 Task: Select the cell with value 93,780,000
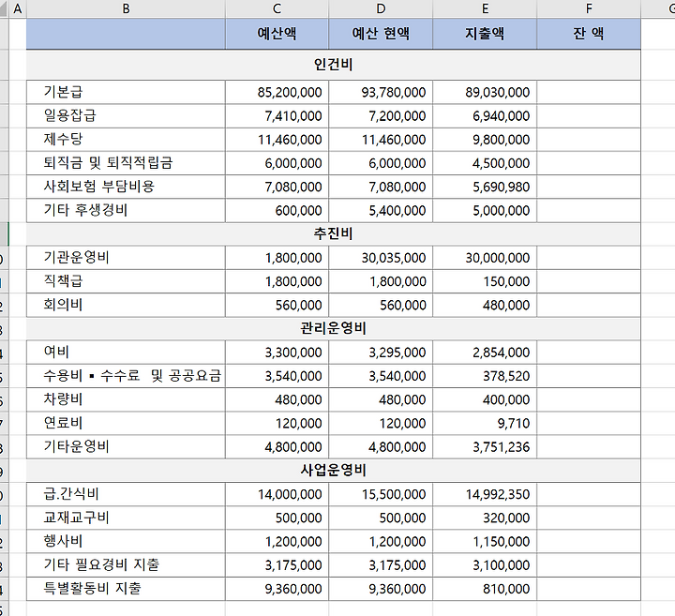pyautogui.click(x=381, y=92)
